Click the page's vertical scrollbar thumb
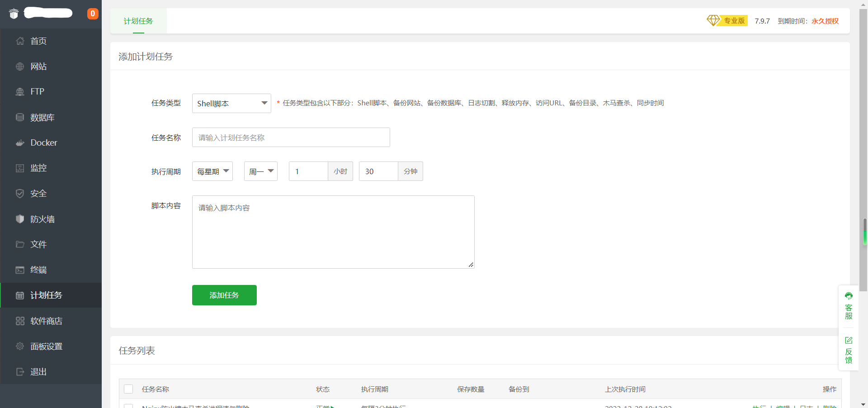This screenshot has width=868, height=408. (x=863, y=149)
